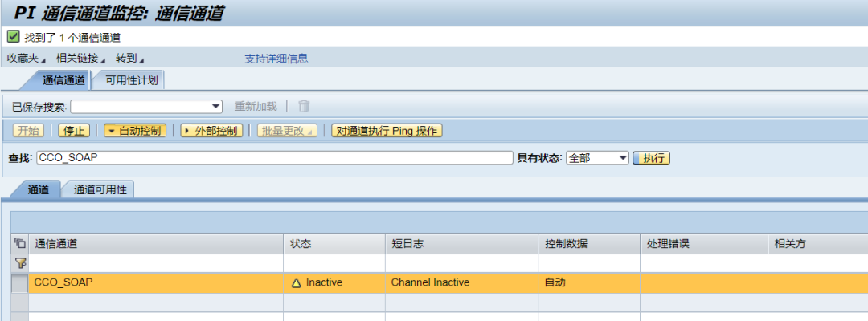Image resolution: width=868 pixels, height=321 pixels.
Task: Expand the 相关链接 menu
Action: coord(80,58)
